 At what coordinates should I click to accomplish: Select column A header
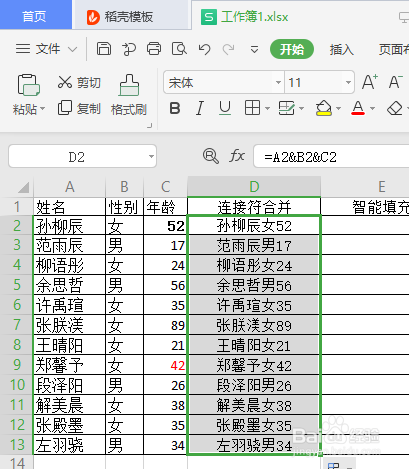click(69, 187)
